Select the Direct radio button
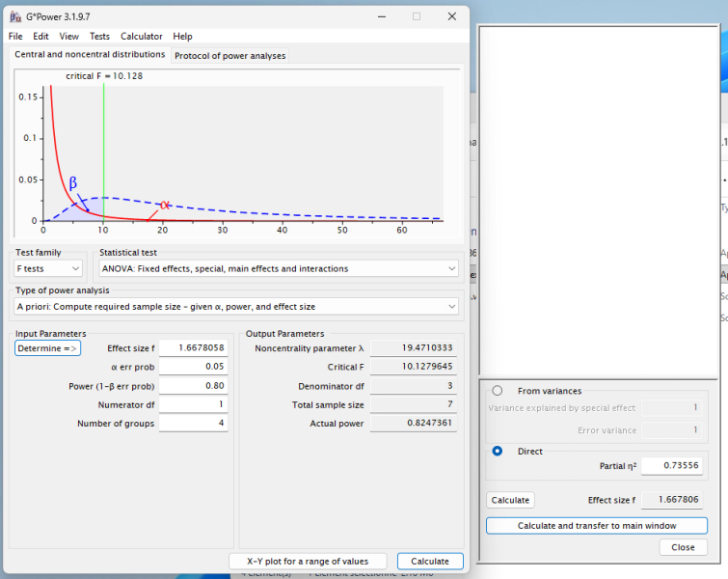 (x=497, y=452)
